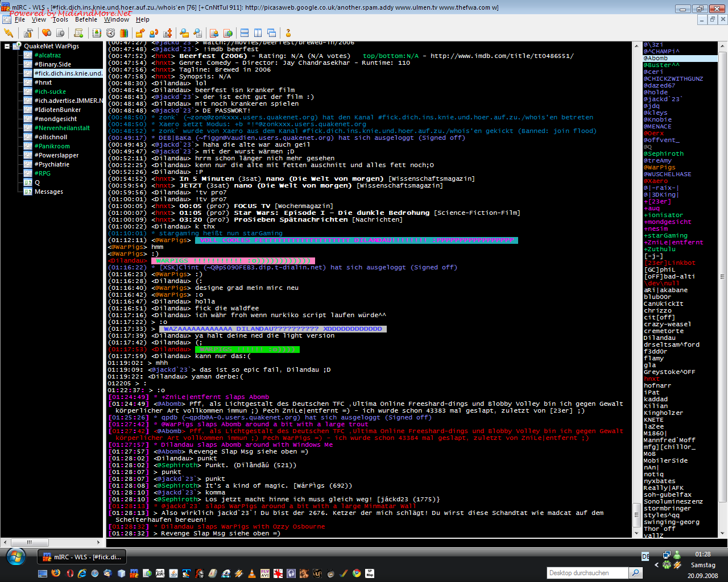Open the DE keyboard language selector

point(646,556)
